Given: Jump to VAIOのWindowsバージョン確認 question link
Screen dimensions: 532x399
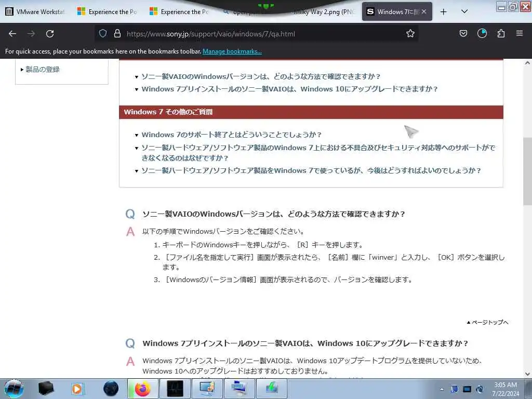Looking at the screenshot, I should coord(261,76).
